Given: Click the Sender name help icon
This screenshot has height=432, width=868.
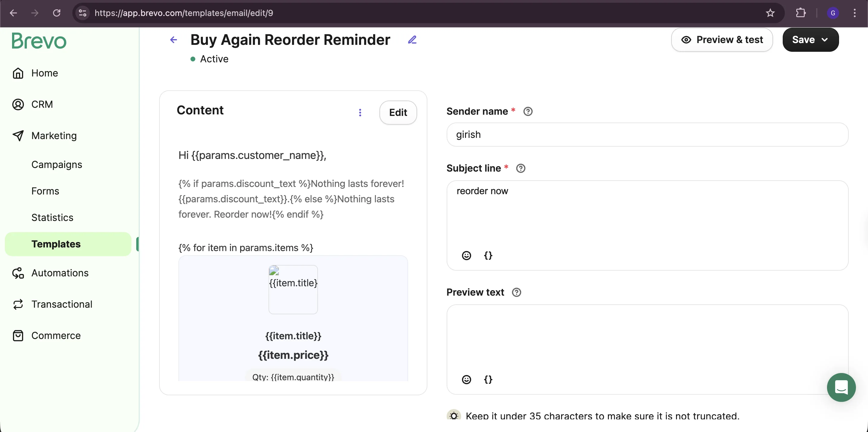Looking at the screenshot, I should point(528,111).
